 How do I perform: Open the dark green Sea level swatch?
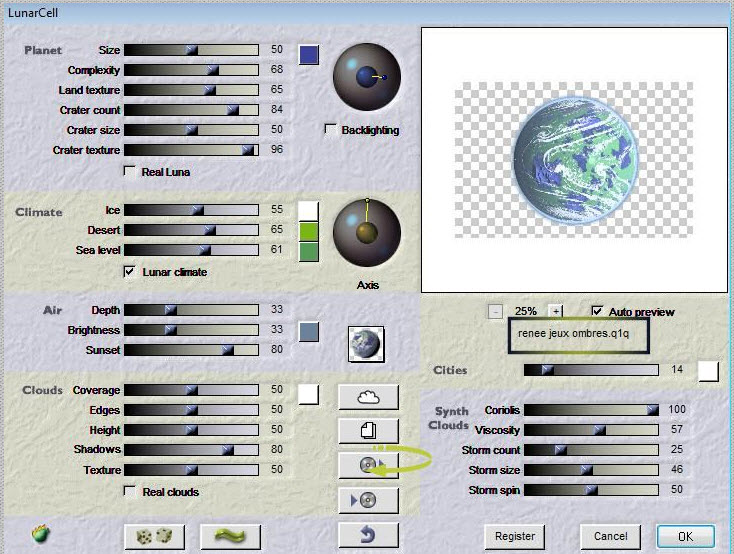[x=308, y=252]
